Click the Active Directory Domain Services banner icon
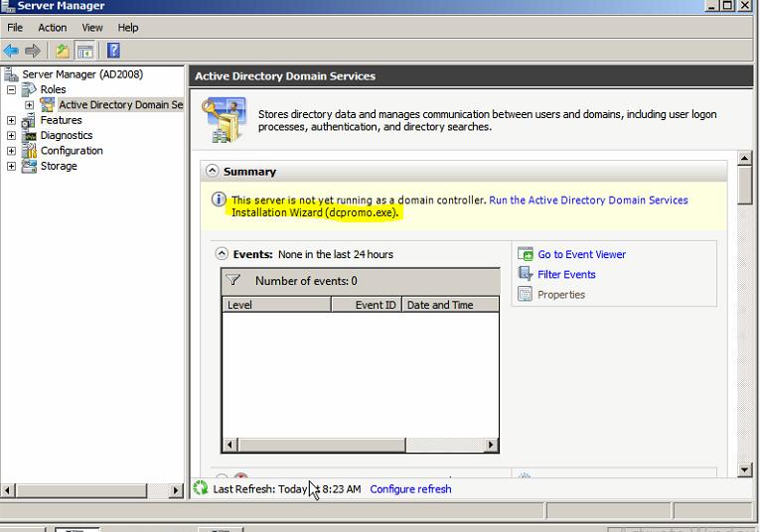The image size is (760, 532). [x=224, y=119]
